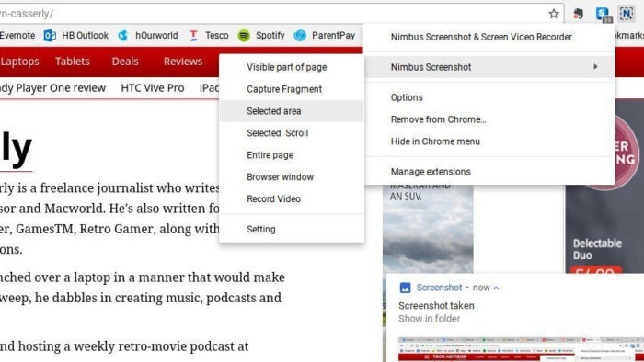Open the HTC Vive Pro link
Image resolution: width=644 pixels, height=362 pixels.
[153, 88]
